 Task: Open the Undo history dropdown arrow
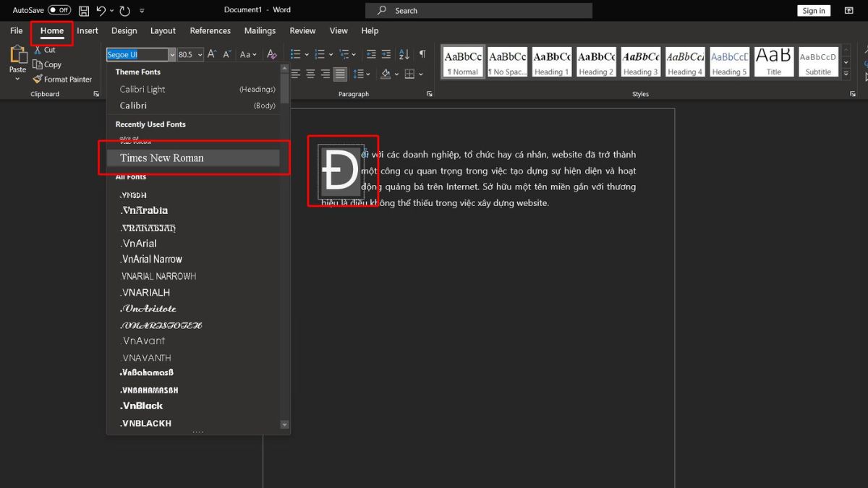coord(111,11)
